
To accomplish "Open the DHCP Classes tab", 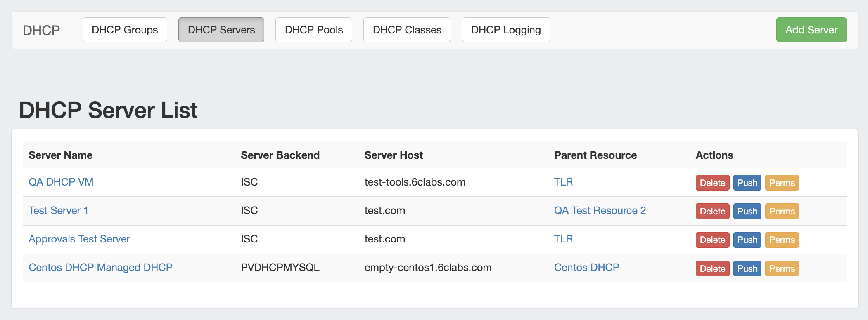I will click(407, 30).
